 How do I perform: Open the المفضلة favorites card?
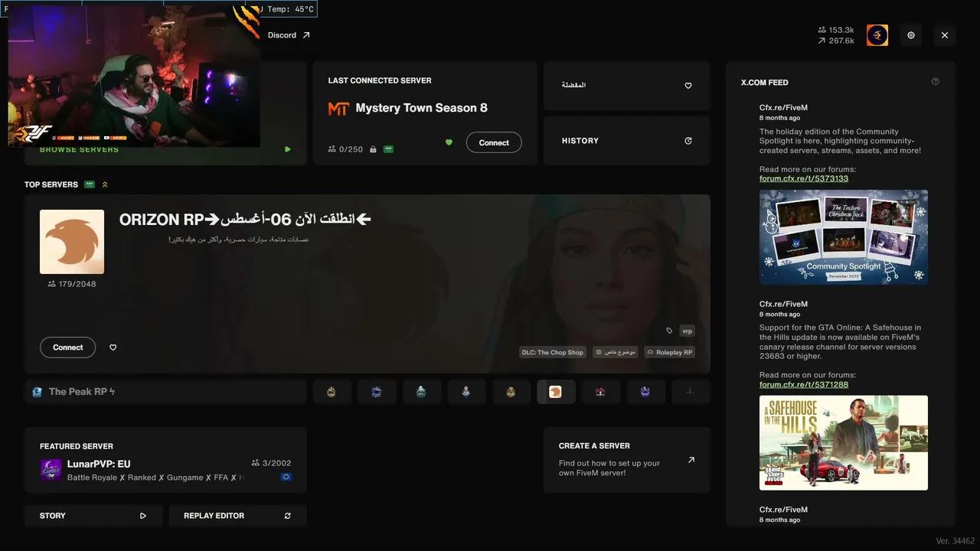(x=627, y=86)
